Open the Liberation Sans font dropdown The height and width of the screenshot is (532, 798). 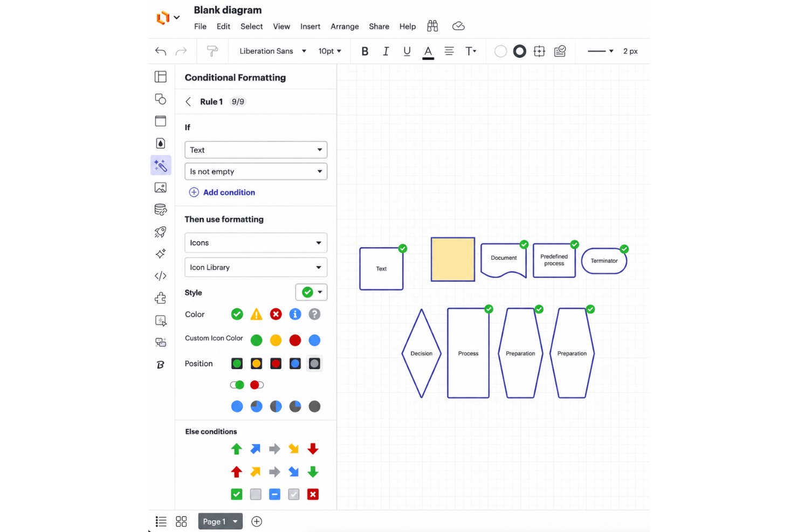coord(273,51)
